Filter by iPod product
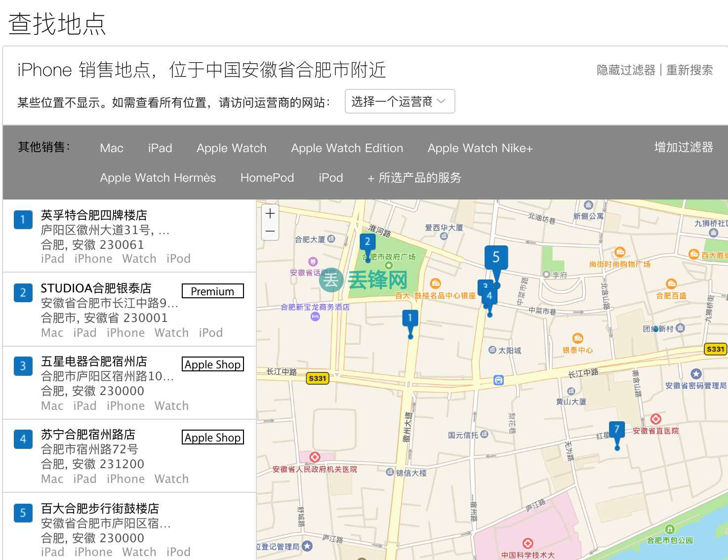Image resolution: width=728 pixels, height=560 pixels. (331, 178)
